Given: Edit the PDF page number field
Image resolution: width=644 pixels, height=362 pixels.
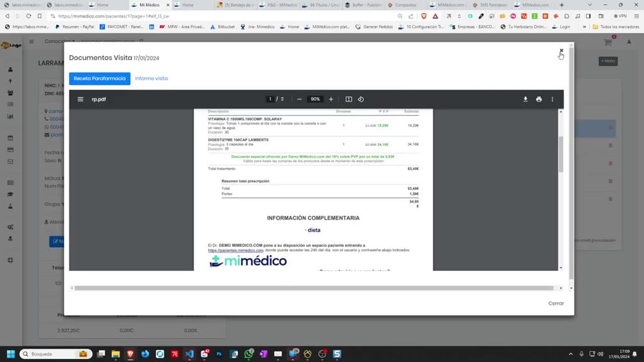Looking at the screenshot, I should pos(270,99).
